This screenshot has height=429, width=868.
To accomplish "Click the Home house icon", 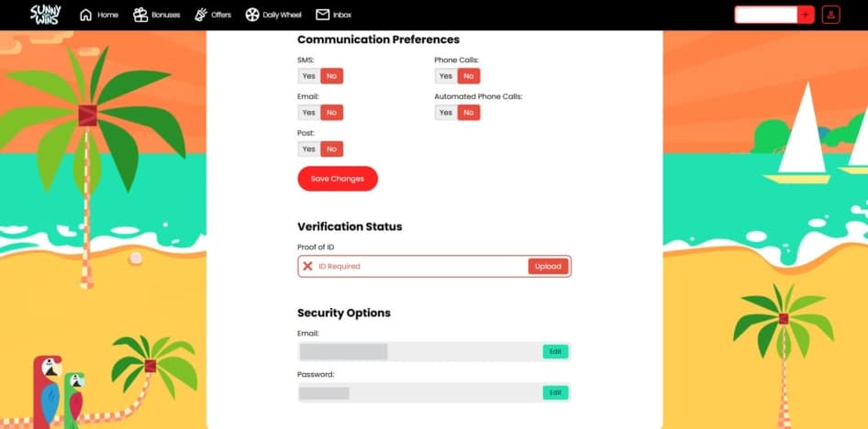I will [x=86, y=15].
